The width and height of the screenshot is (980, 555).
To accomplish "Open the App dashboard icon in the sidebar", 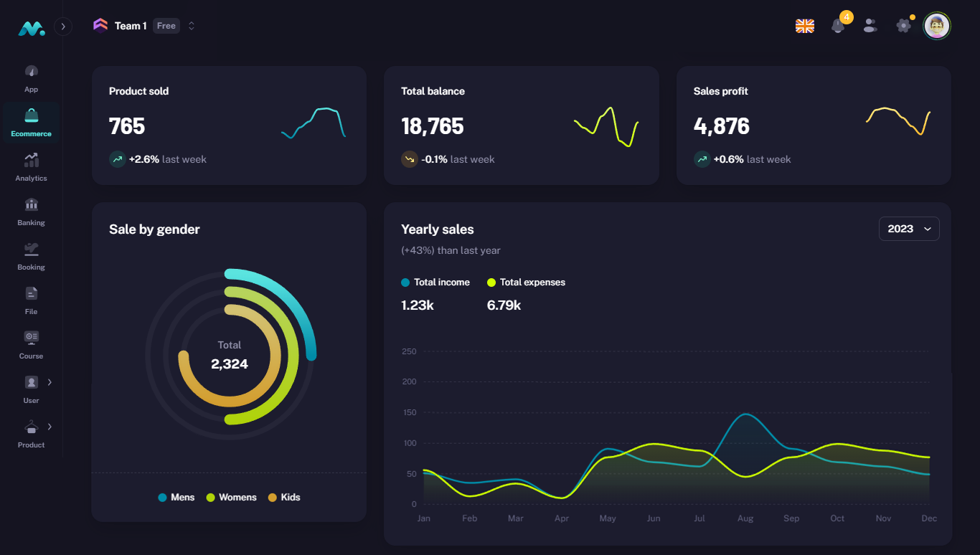I will coord(32,71).
